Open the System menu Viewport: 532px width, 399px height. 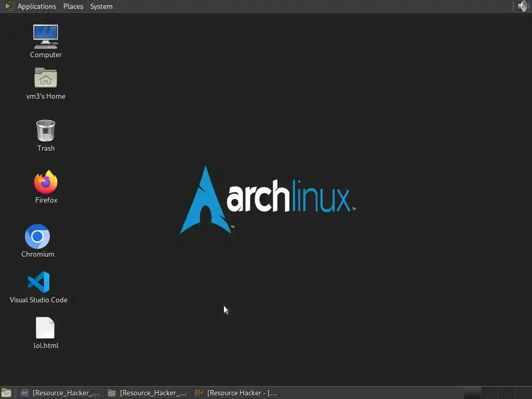point(101,6)
